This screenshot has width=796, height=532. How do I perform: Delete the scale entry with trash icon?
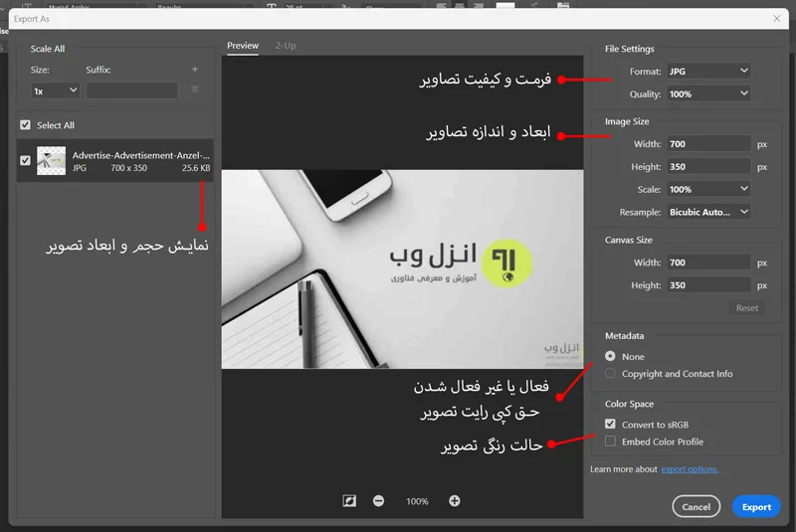point(194,89)
